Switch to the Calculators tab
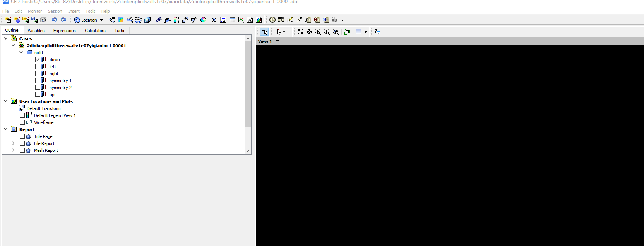The height and width of the screenshot is (246, 644). coord(95,31)
